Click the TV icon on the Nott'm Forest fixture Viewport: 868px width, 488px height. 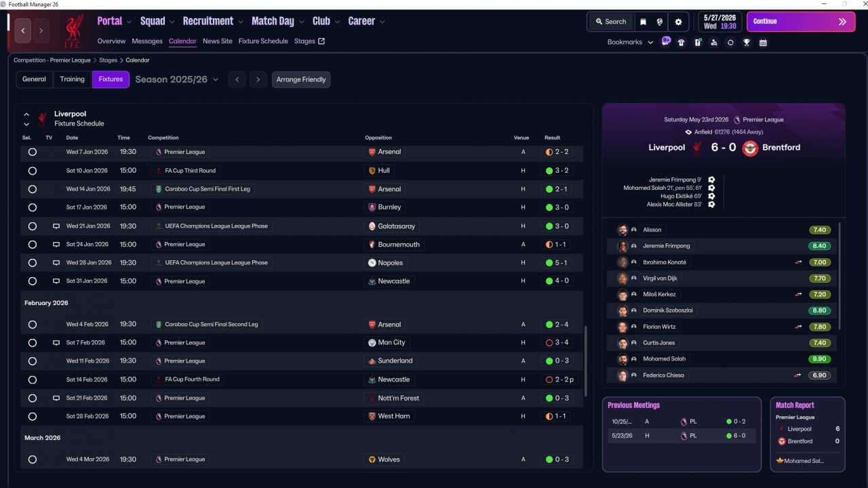(56, 399)
